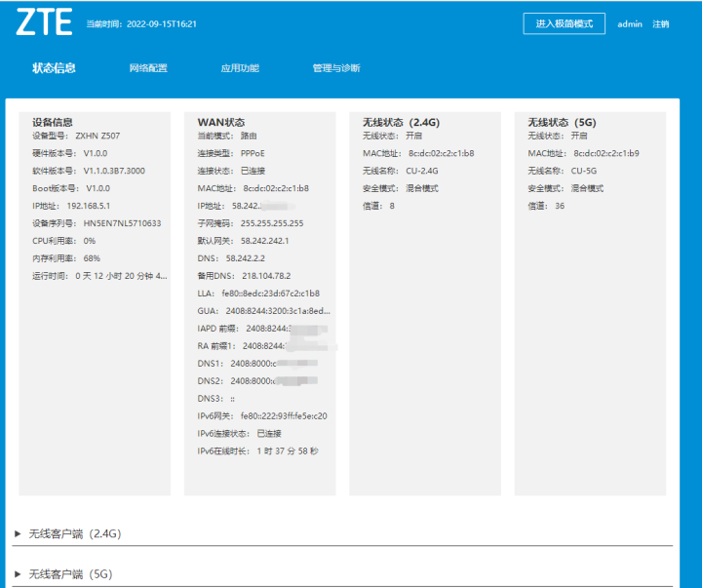
Task: Click DNS value 58.242.2.2
Action: click(x=246, y=258)
